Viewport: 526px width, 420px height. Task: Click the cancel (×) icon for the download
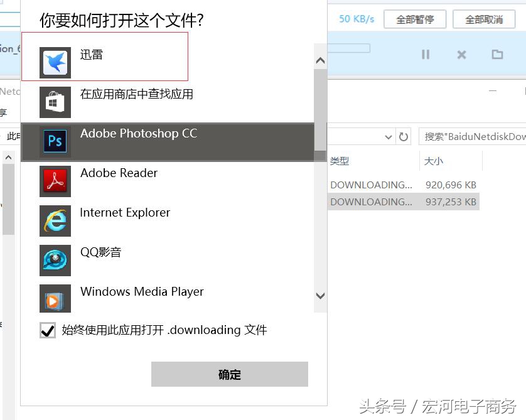coord(461,55)
